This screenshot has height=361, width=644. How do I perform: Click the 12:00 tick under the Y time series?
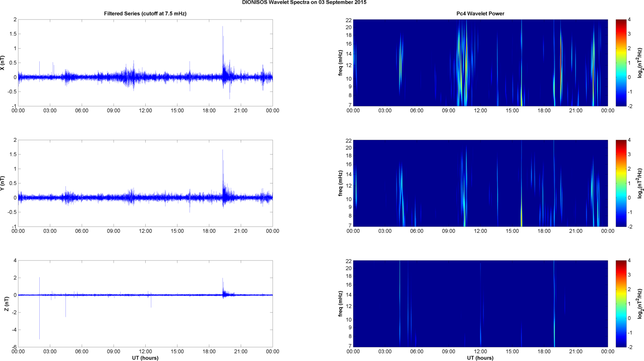click(145, 231)
